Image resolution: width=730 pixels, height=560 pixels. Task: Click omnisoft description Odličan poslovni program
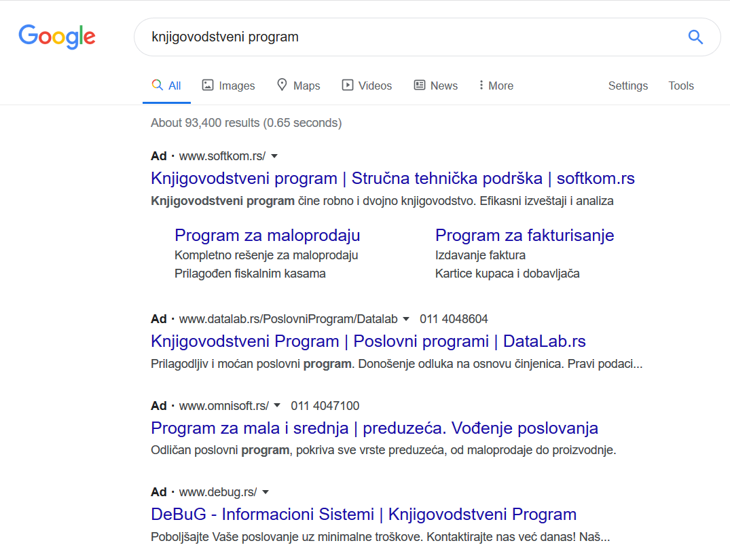[384, 450]
